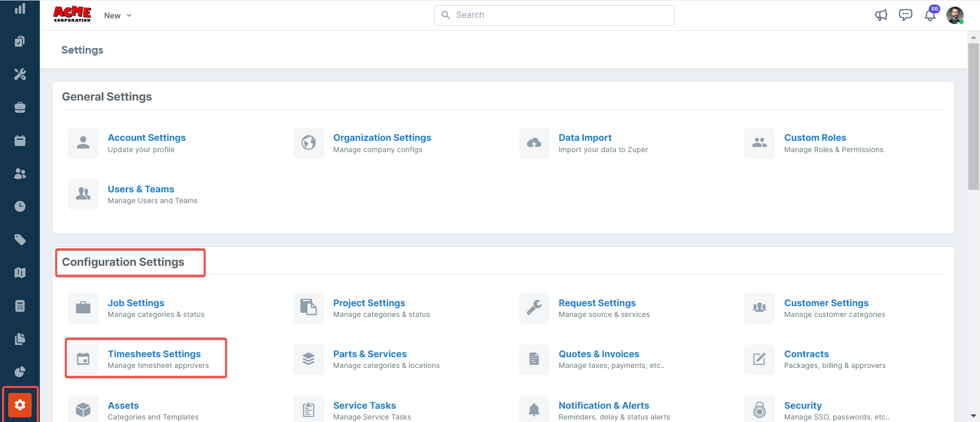The image size is (980, 422).
Task: Open the clock icon in sidebar
Action: [20, 207]
